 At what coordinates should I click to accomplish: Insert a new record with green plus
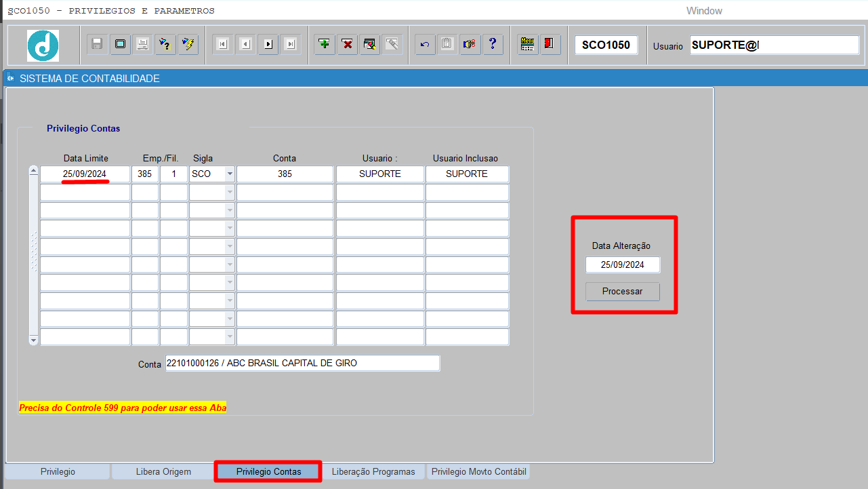click(325, 44)
